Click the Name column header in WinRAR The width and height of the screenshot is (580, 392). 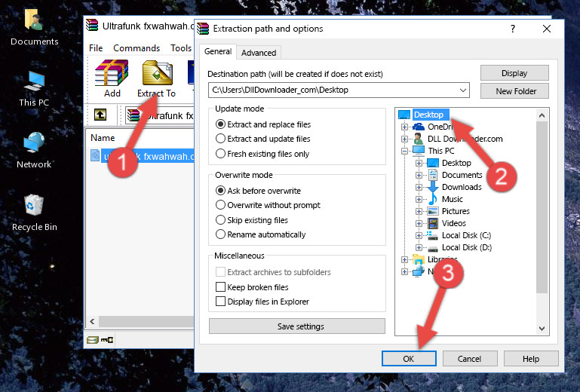click(103, 138)
